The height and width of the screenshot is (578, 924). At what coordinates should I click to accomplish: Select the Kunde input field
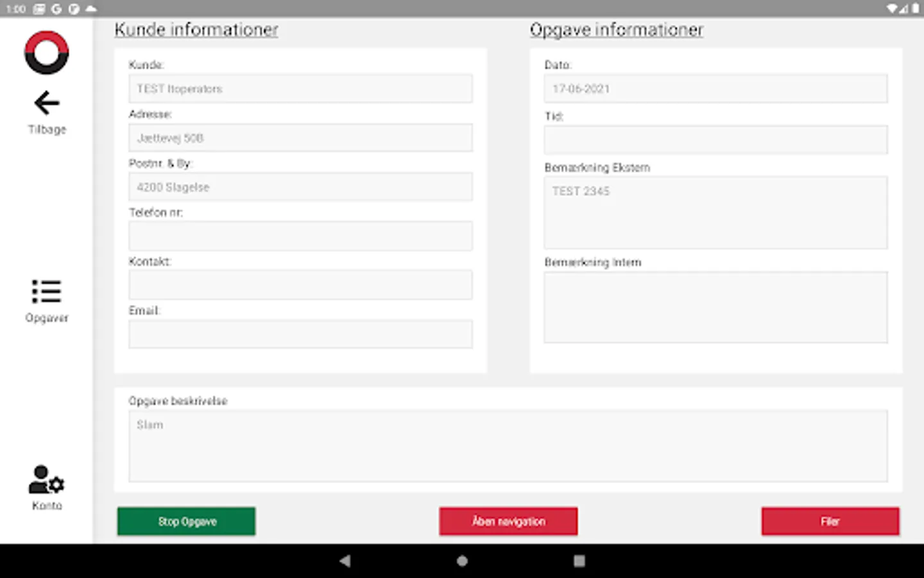[300, 89]
